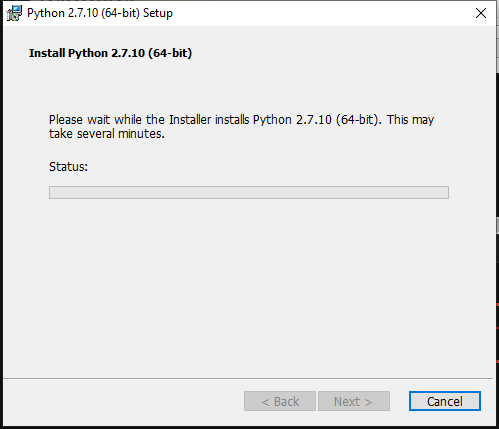The image size is (499, 429).
Task: Click the Python installer icon in title bar
Action: (x=14, y=13)
